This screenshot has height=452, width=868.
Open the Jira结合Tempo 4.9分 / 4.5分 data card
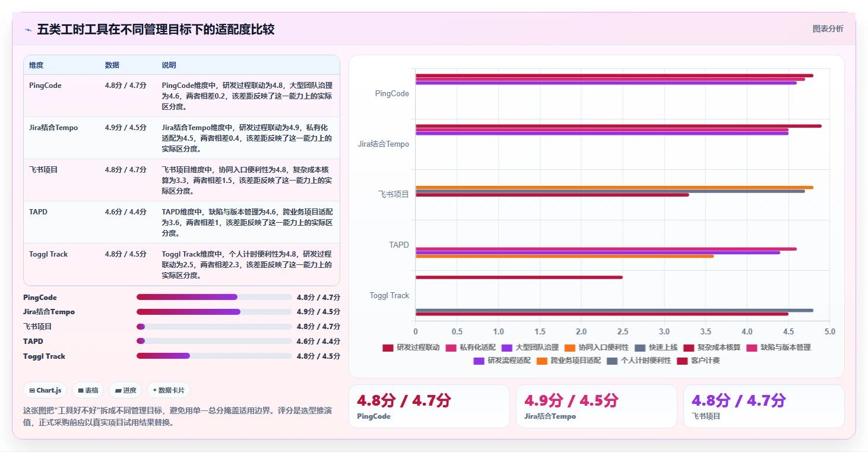tap(596, 406)
